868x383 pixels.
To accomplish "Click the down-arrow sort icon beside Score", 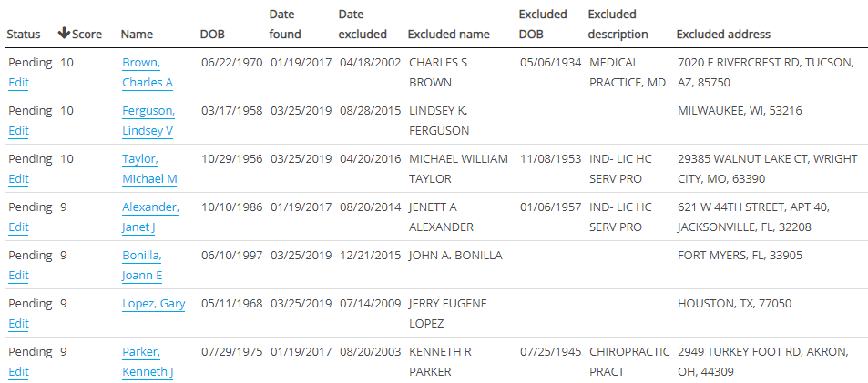I will [64, 34].
